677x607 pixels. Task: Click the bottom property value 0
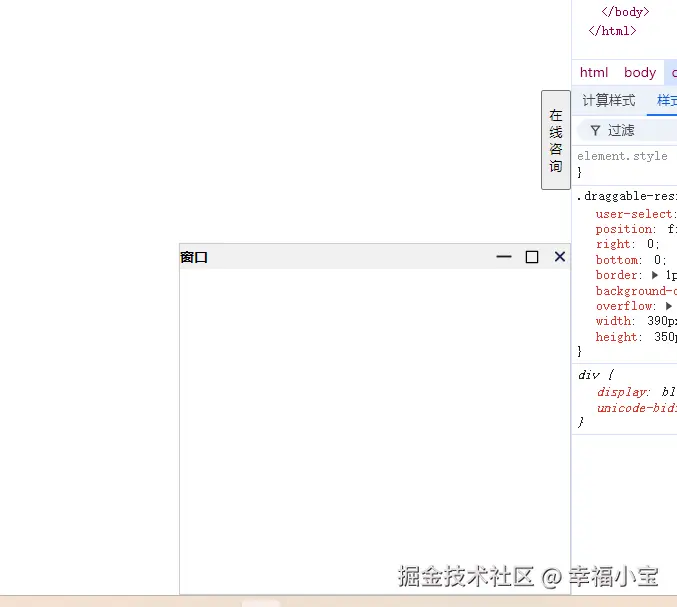coord(657,260)
